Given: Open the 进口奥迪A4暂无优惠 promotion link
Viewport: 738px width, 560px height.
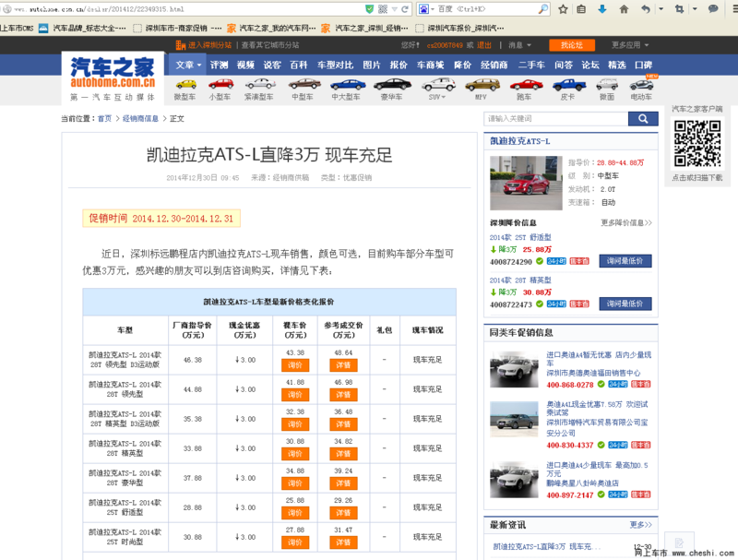Looking at the screenshot, I should click(599, 359).
